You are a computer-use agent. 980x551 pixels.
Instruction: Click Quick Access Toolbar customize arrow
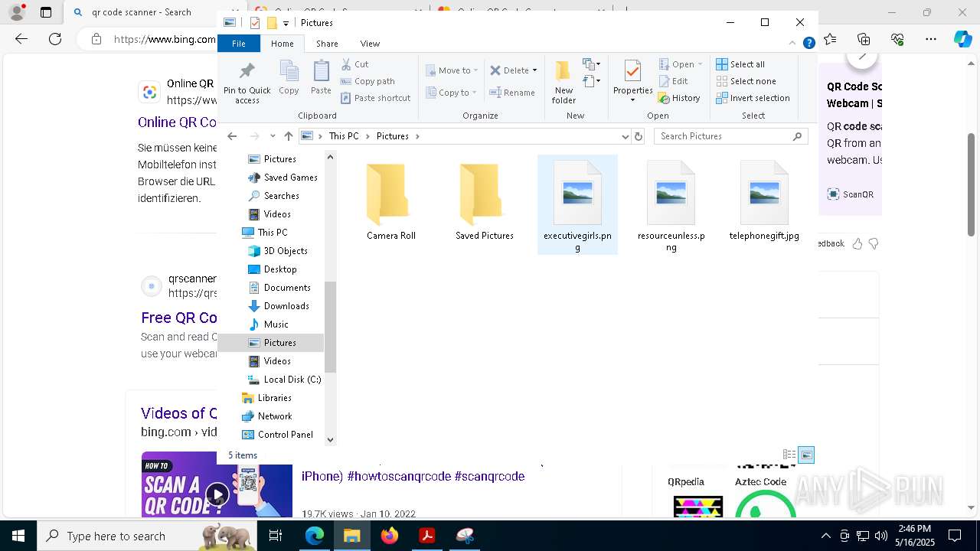[286, 23]
